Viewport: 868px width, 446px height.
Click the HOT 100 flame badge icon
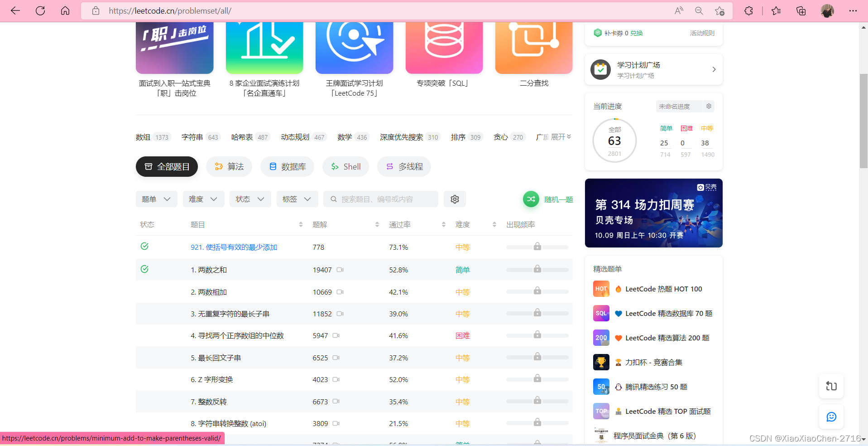[600, 289]
